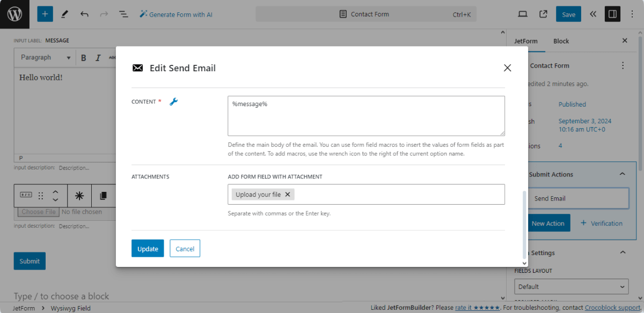Switch to the Block tab
Screen dimensions: 644x313
(561, 41)
